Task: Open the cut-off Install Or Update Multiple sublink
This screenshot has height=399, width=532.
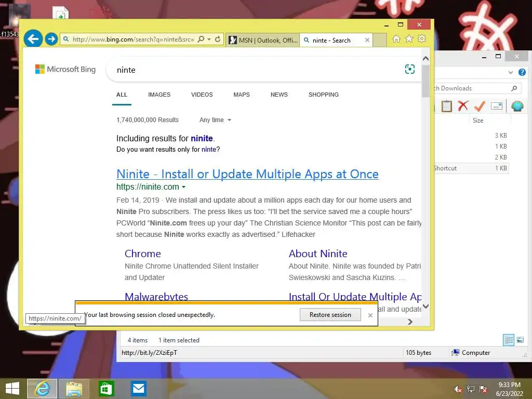Action: (355, 297)
